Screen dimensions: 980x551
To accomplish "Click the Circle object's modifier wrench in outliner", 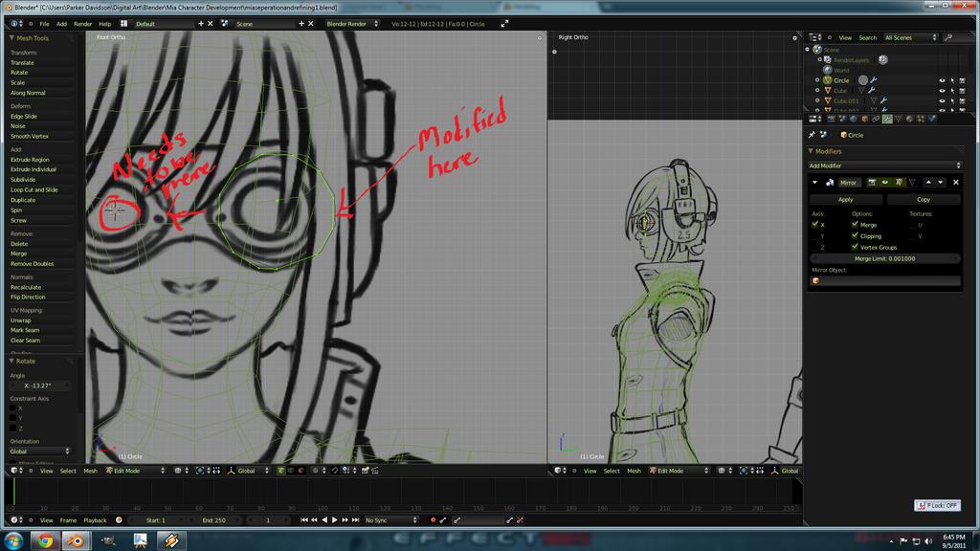I will coord(874,80).
